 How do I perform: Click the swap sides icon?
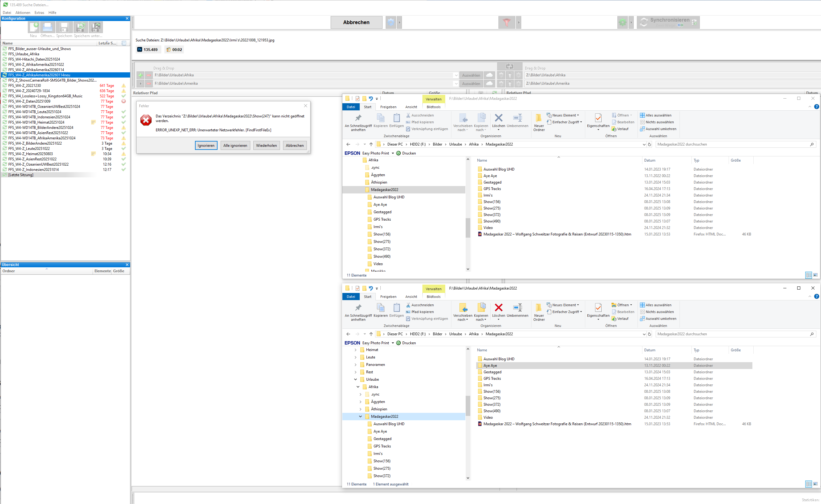point(510,66)
